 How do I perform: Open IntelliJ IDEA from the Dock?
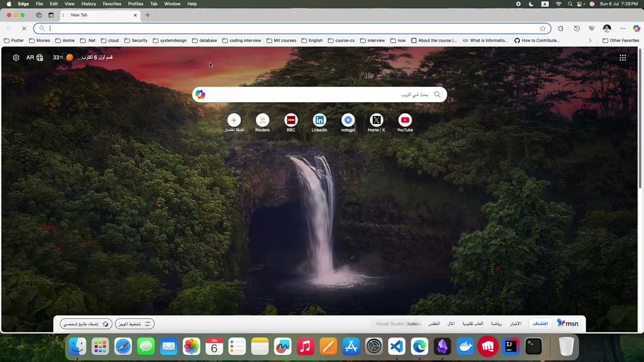511,346
